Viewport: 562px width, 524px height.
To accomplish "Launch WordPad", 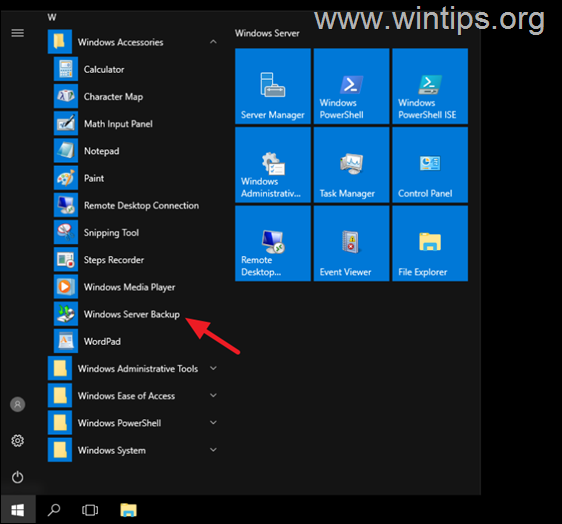I will (134, 342).
